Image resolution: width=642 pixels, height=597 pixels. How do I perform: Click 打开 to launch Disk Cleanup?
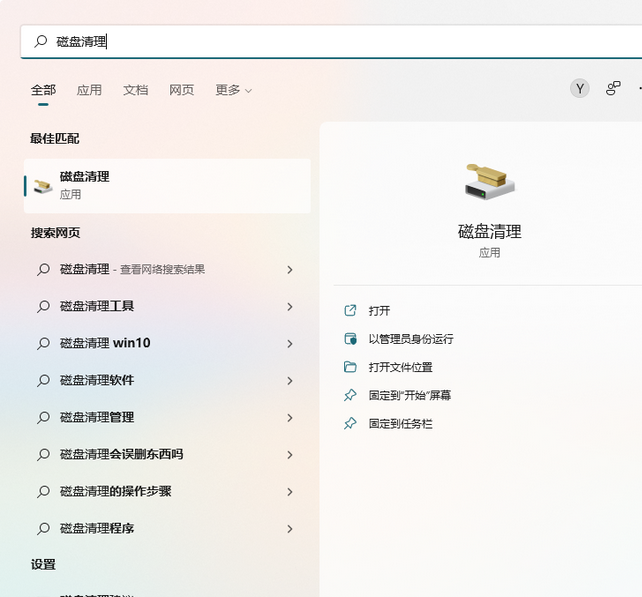379,311
